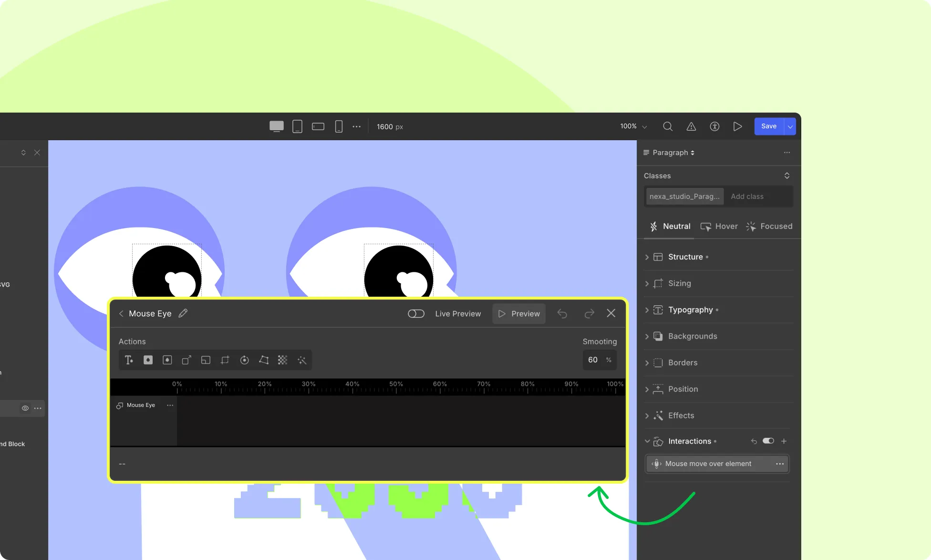Select the mobile portrait breakpoint icon
Viewport: 931px width, 560px height.
[339, 126]
